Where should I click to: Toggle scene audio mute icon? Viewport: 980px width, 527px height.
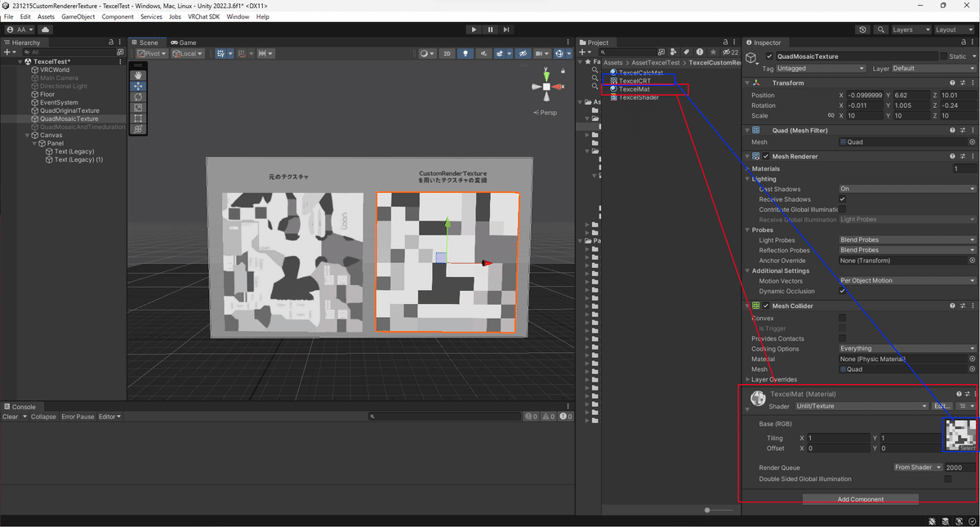click(x=485, y=53)
